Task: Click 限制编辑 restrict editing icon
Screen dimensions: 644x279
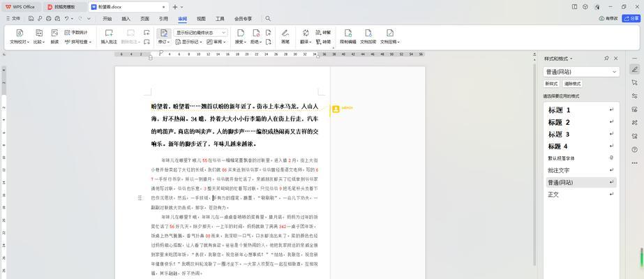Action: click(348, 33)
